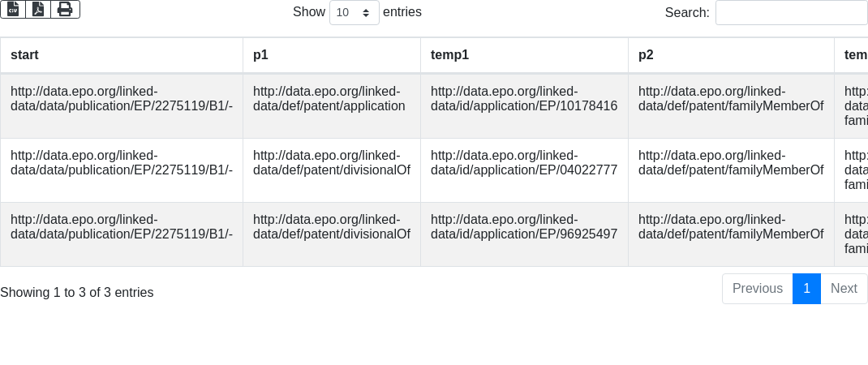
Task: Click the "Showing 1 to 3" info text
Action: (x=77, y=293)
